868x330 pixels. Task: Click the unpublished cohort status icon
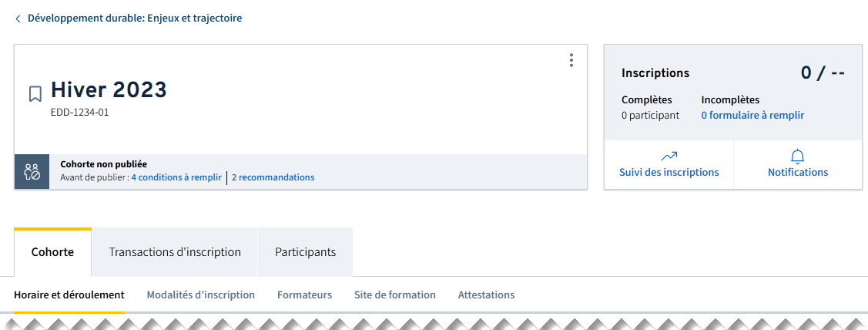coord(32,171)
